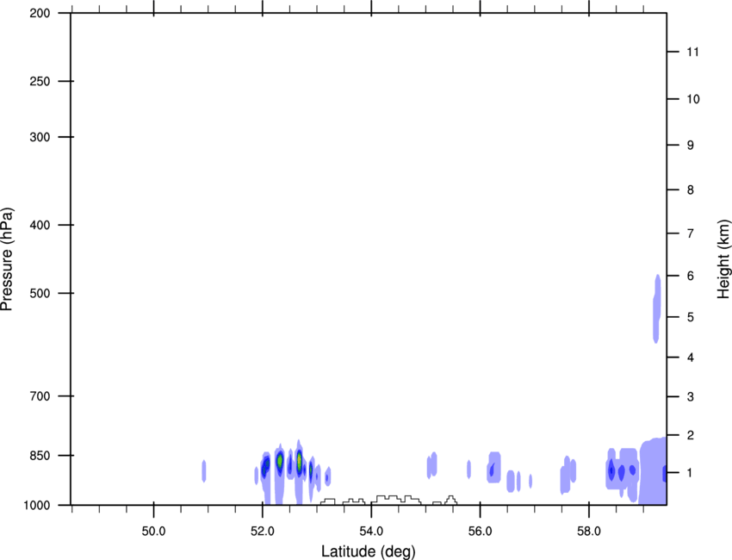Click the 9 km height label
732x560 pixels.
coord(691,146)
